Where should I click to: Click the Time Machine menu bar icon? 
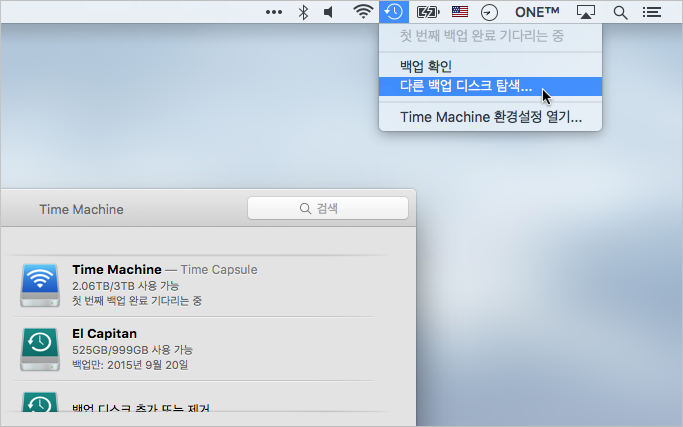[x=394, y=12]
